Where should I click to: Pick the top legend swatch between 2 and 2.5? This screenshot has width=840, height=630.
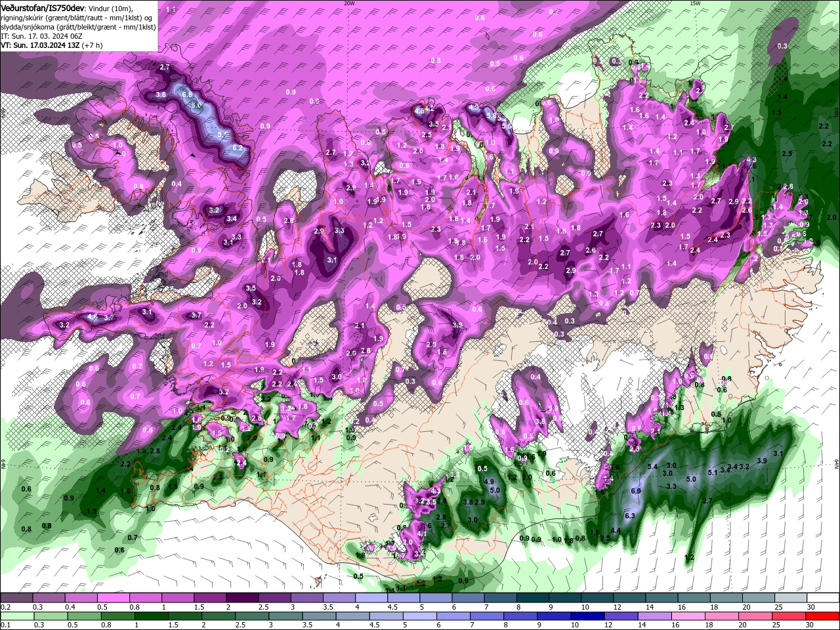coord(242,597)
